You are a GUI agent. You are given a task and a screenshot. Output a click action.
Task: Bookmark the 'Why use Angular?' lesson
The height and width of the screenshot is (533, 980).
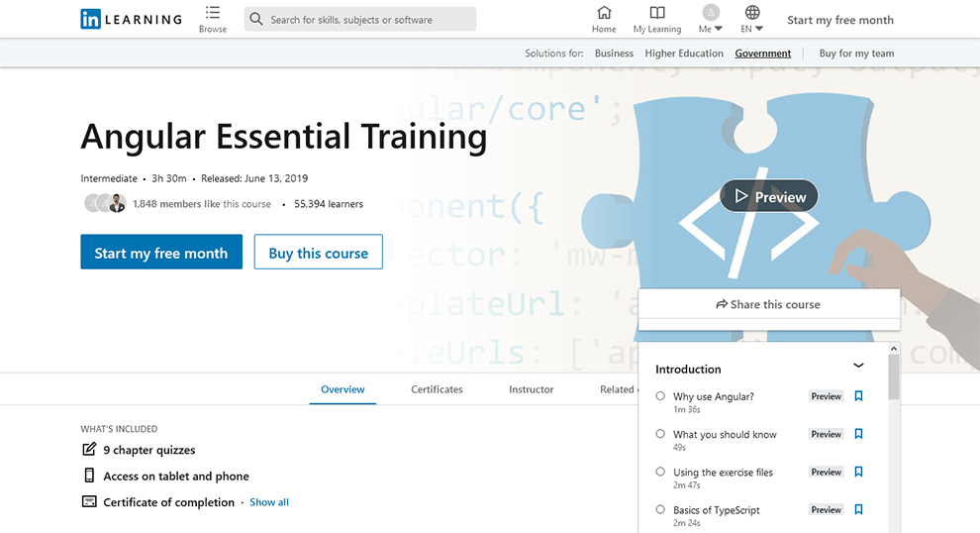pos(859,396)
